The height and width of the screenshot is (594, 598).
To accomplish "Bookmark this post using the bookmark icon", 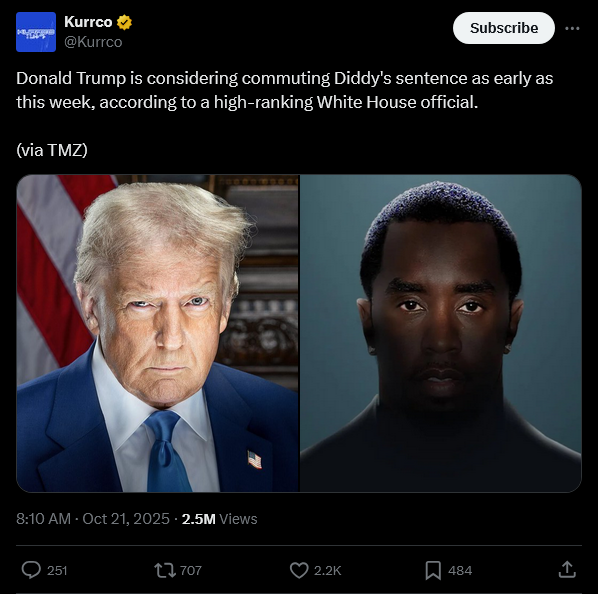I will [433, 570].
